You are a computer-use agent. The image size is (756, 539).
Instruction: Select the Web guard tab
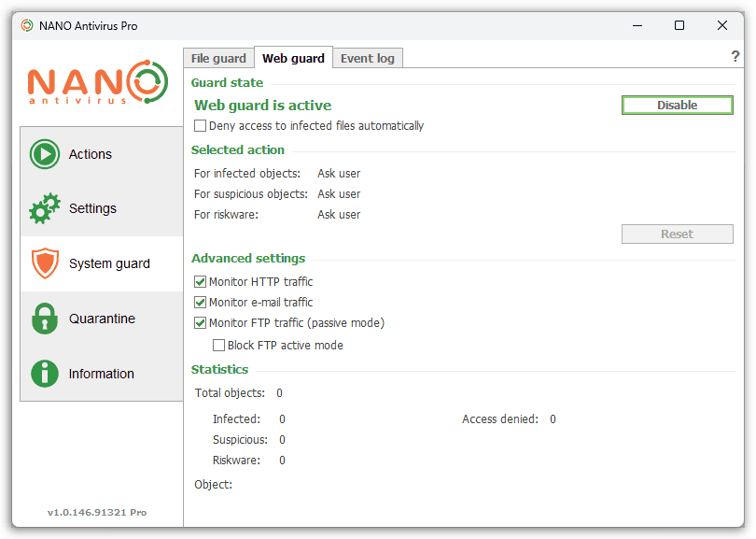(293, 58)
